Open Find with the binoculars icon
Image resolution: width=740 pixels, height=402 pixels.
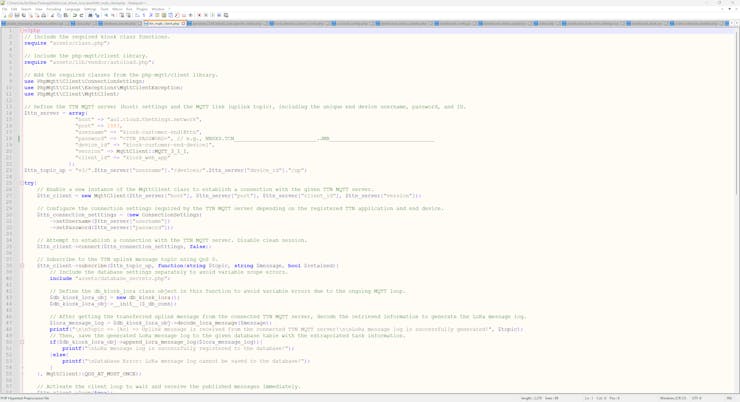click(90, 15)
